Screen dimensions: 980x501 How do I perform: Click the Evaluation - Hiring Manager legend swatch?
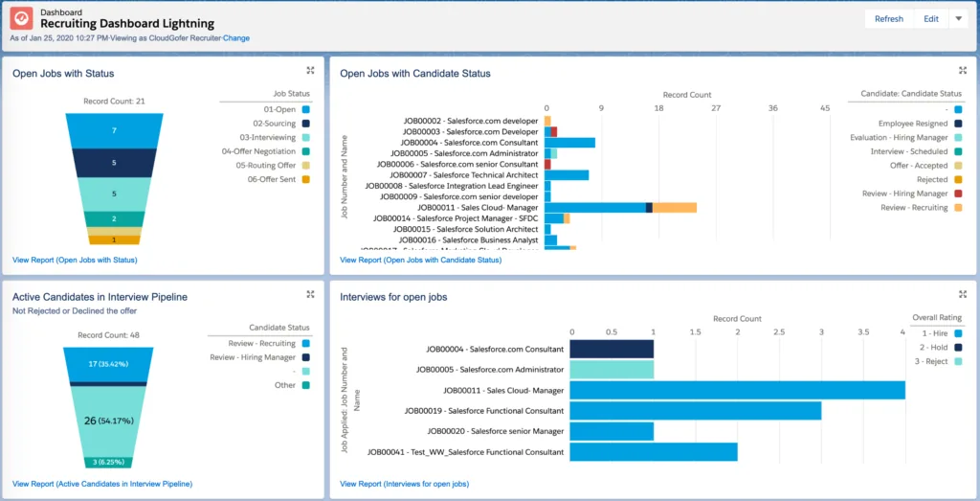pyautogui.click(x=958, y=138)
